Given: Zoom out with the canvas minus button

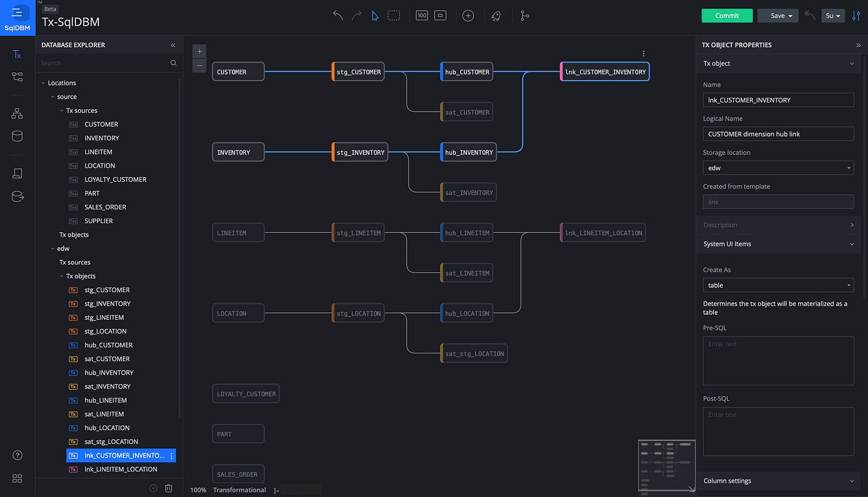Looking at the screenshot, I should 199,66.
